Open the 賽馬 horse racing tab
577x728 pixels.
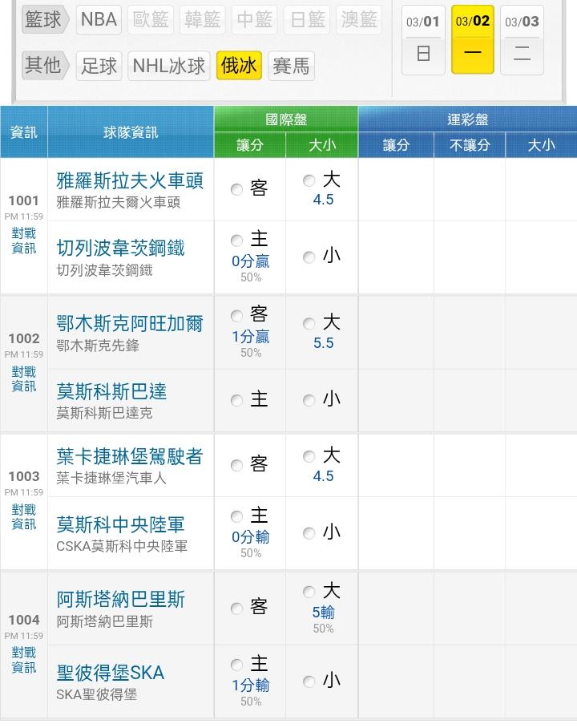click(290, 66)
